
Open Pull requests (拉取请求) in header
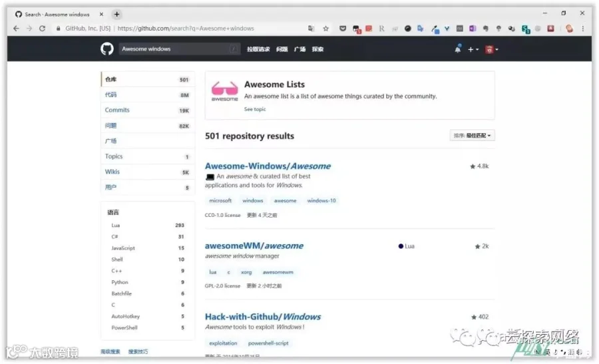(x=258, y=49)
